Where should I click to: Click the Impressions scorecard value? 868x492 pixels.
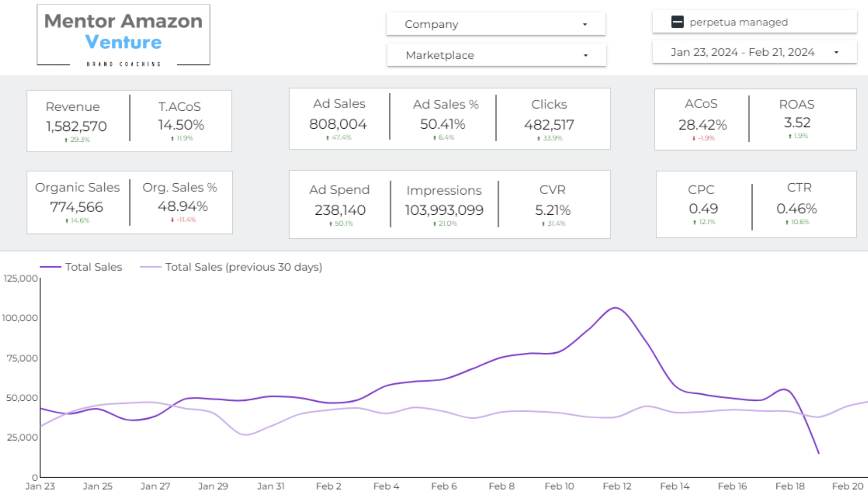click(x=444, y=210)
